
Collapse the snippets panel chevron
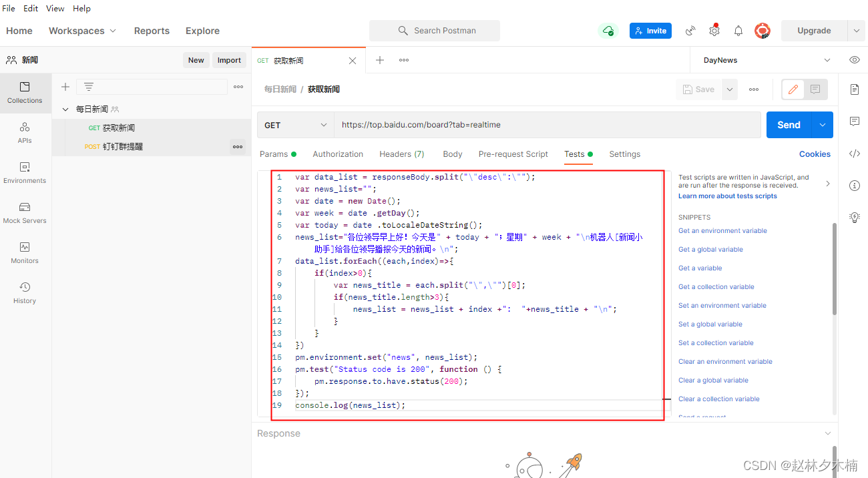[x=828, y=183]
